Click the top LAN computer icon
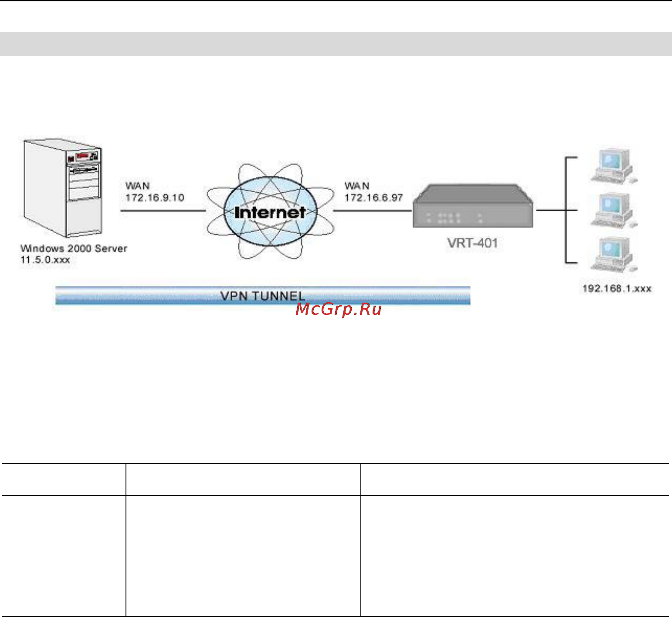This screenshot has width=672, height=617. tap(613, 166)
